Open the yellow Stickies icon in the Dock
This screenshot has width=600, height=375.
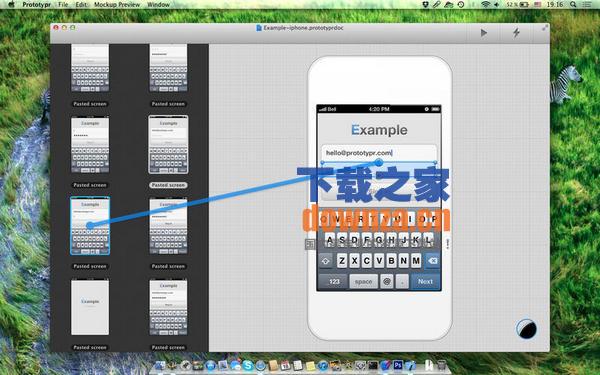(310, 365)
